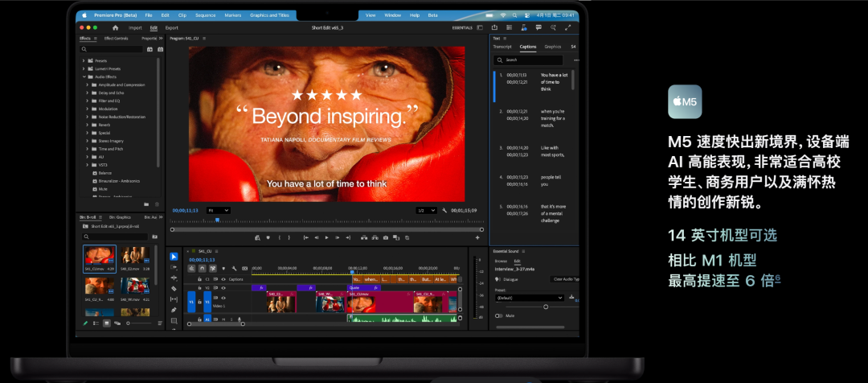Open the Sequence menu

(x=205, y=15)
